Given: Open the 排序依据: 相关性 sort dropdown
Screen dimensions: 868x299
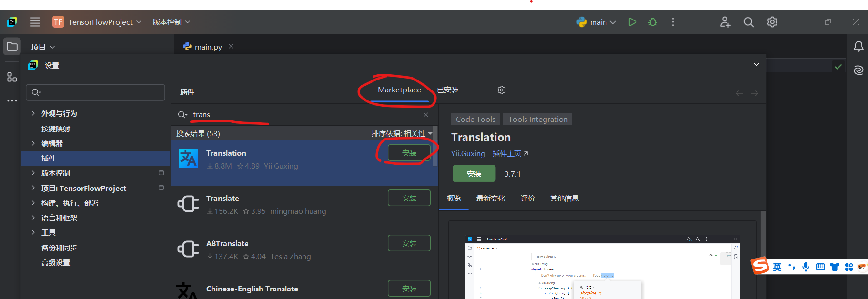Looking at the screenshot, I should 402,134.
